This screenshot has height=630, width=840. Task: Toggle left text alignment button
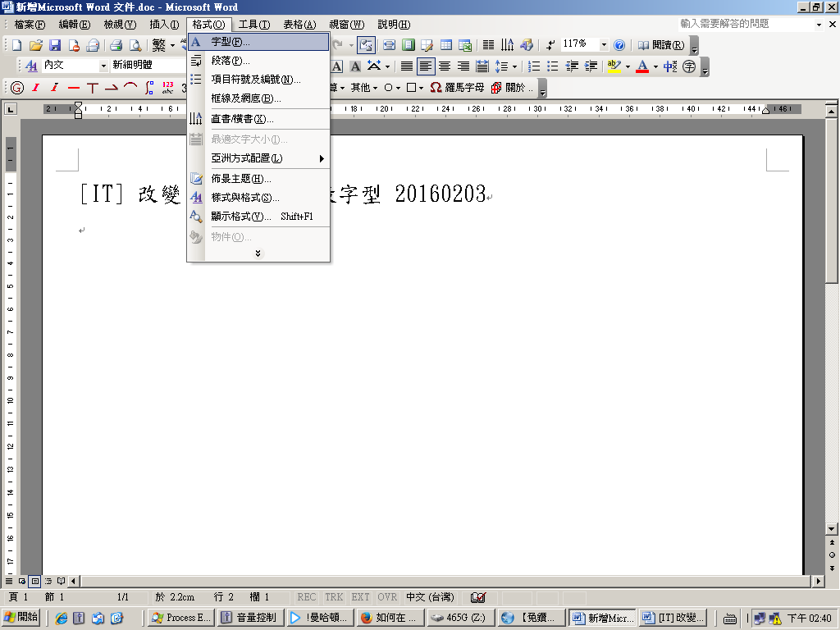(426, 66)
